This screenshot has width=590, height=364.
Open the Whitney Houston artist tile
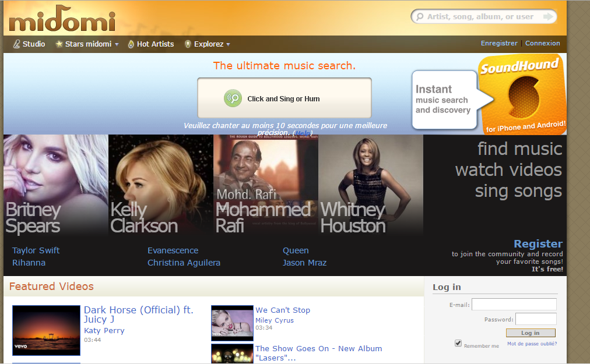point(371,185)
